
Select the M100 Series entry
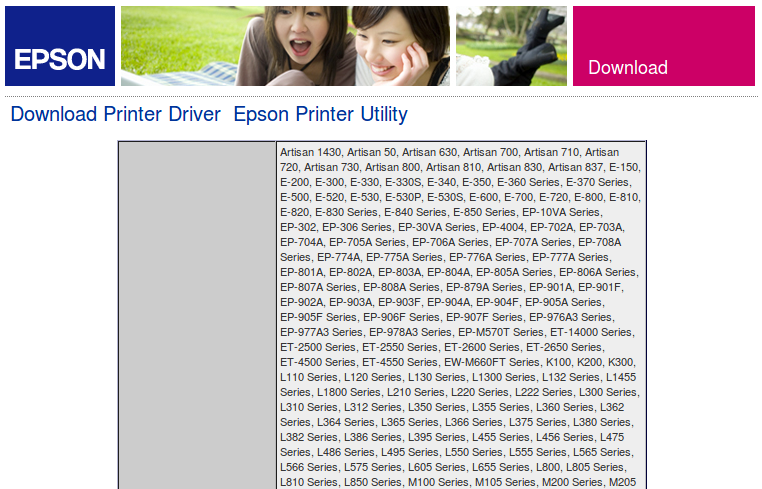(x=438, y=482)
